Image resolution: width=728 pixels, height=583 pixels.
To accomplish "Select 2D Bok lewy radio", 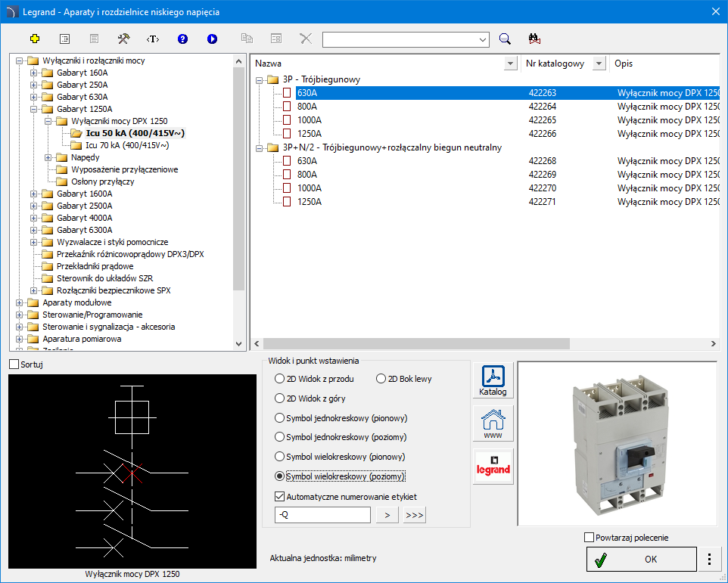I will [x=381, y=379].
